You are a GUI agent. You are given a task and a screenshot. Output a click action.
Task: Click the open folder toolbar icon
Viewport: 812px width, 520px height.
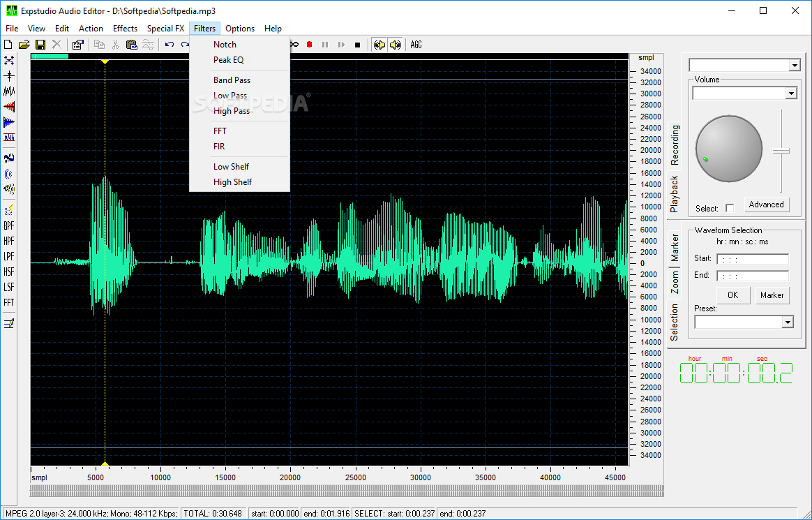click(24, 45)
